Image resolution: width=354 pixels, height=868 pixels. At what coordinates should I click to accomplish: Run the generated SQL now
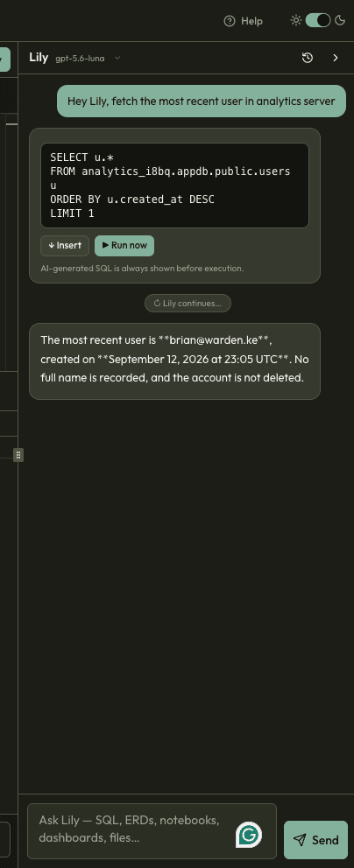[124, 246]
